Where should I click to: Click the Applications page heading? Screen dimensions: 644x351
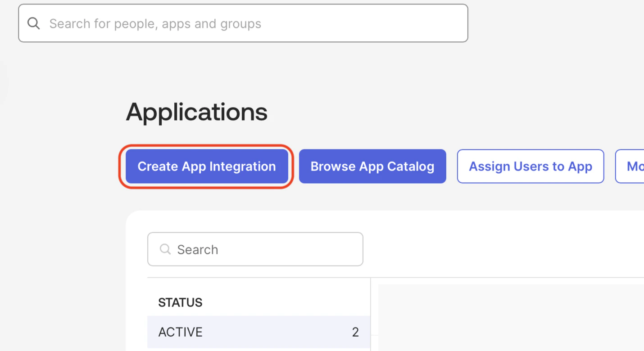click(x=196, y=112)
